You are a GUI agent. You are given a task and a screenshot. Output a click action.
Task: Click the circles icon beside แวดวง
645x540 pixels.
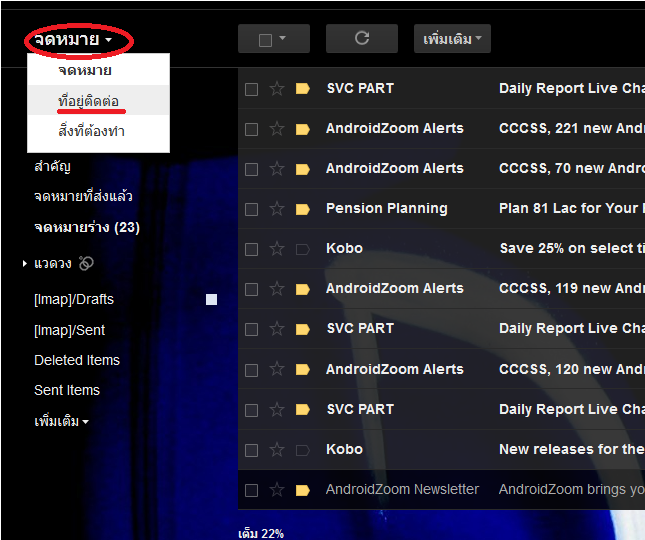86,263
